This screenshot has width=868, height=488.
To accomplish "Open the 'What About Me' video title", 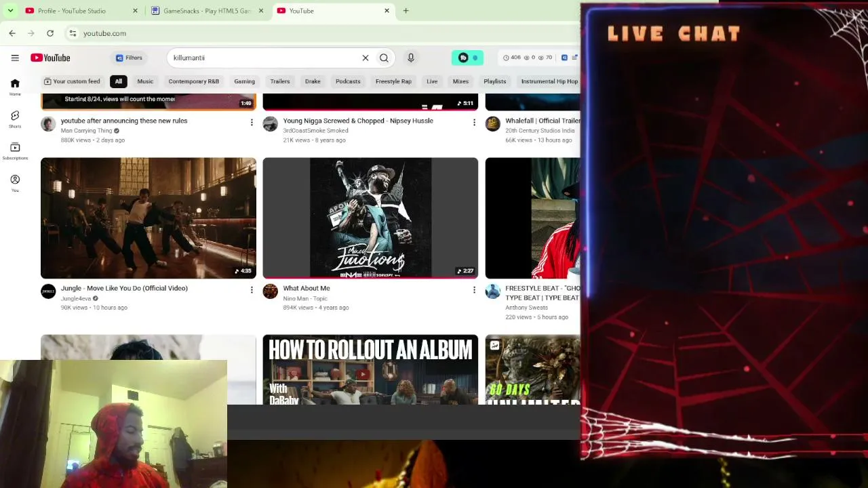I will [x=307, y=288].
